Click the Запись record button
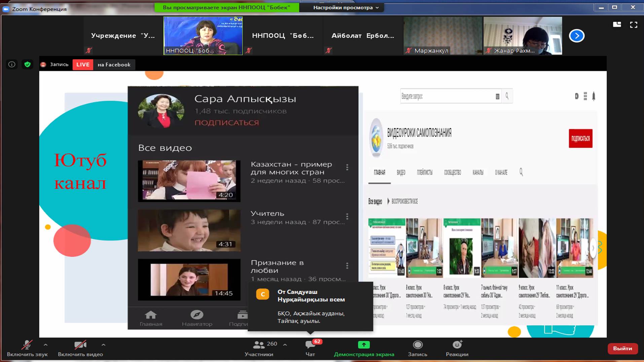The height and width of the screenshot is (362, 644). [x=418, y=349]
